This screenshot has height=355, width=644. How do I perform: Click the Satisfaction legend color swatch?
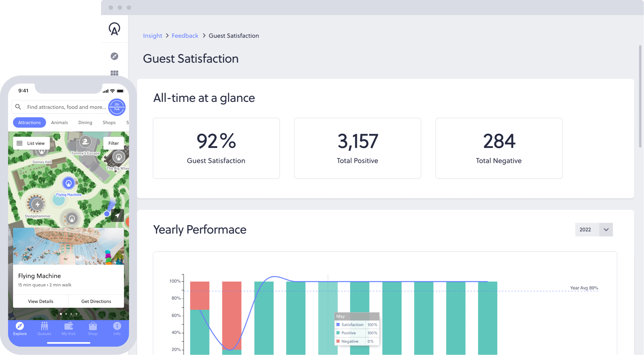(338, 325)
